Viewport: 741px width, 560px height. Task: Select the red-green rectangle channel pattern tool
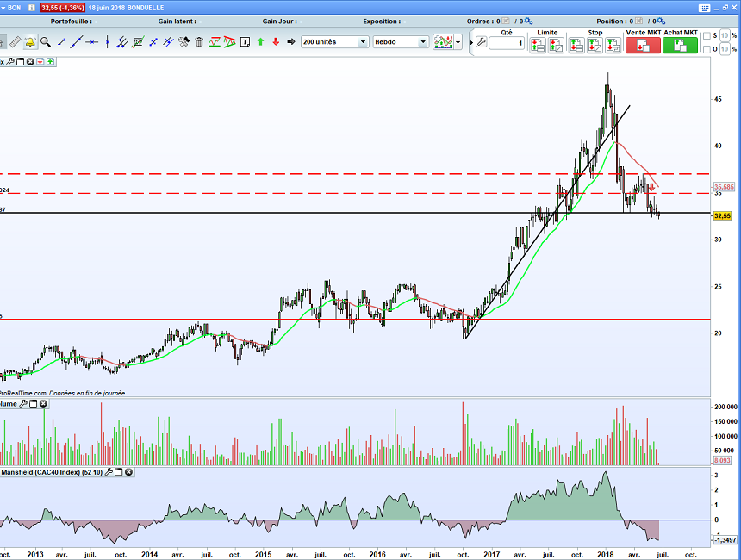click(x=215, y=42)
